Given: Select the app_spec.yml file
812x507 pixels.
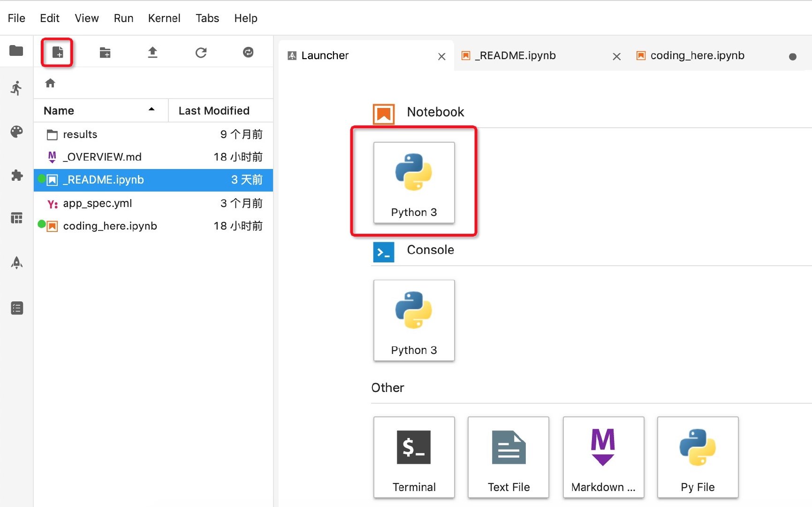Looking at the screenshot, I should tap(153, 203).
